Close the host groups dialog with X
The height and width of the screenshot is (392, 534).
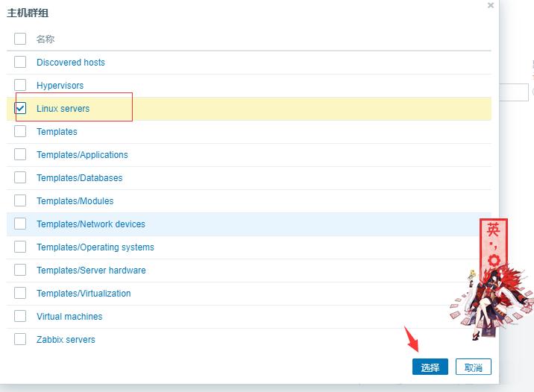click(490, 5)
